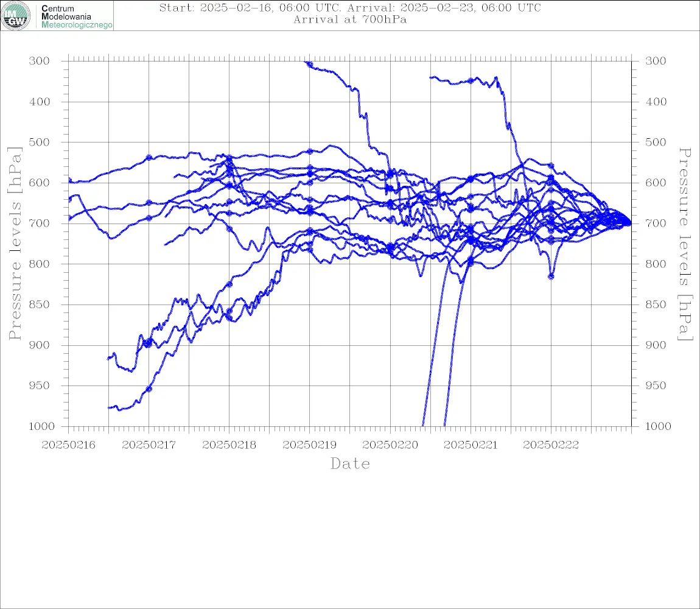Click the trajectory marker at dip below 800 on 20250222
Viewport: 700px width, 609px height.
click(551, 276)
